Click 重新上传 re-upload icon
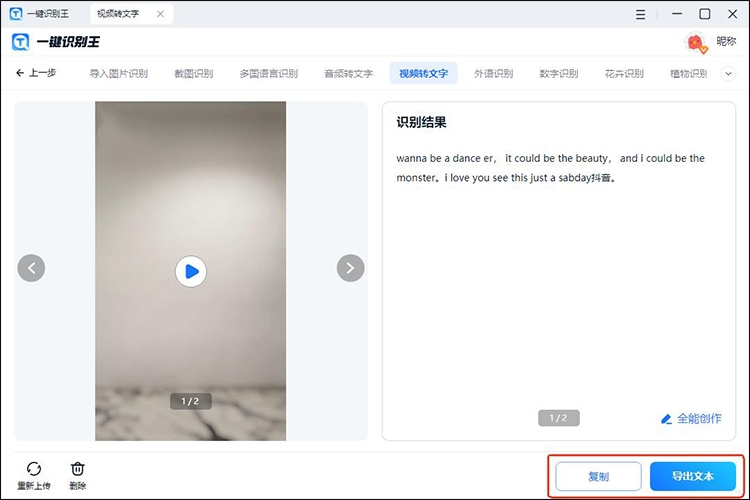750x500 pixels. [x=34, y=475]
